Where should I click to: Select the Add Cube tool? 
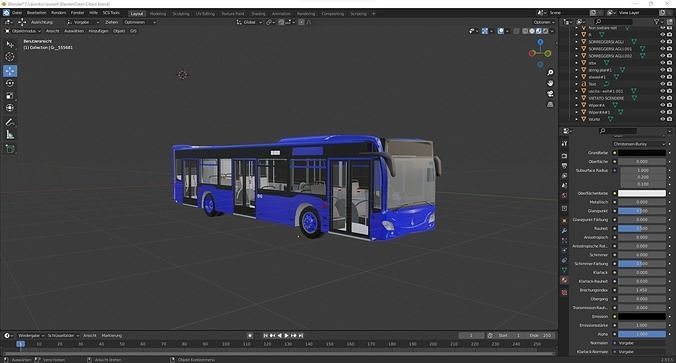(x=9, y=149)
